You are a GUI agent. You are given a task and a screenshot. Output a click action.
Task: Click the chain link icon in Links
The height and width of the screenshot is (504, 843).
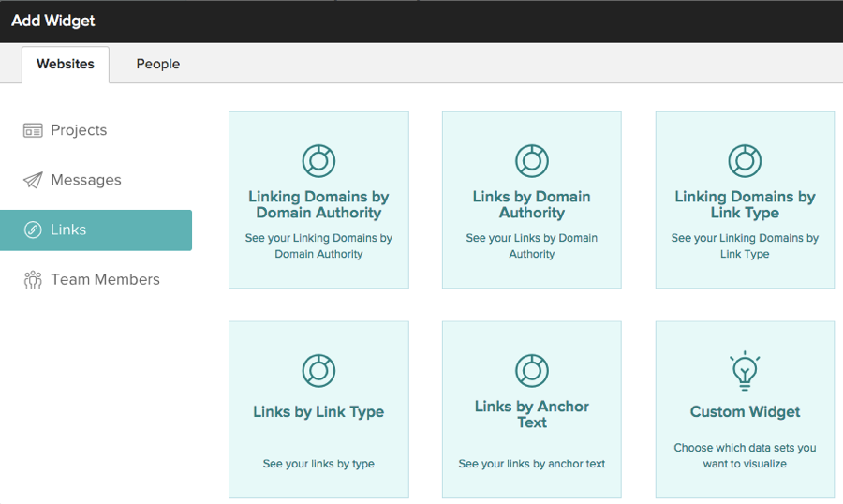click(33, 230)
